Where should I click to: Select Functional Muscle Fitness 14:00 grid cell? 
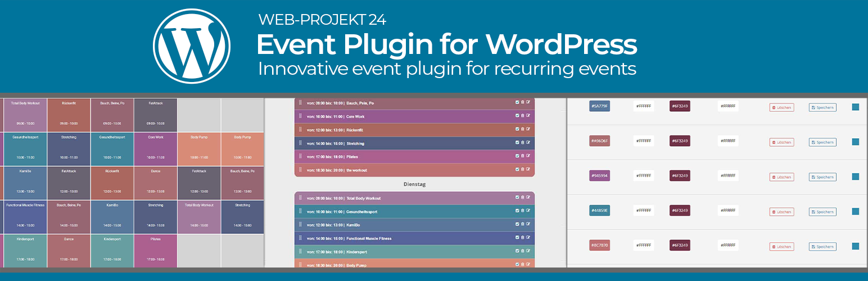tap(25, 216)
